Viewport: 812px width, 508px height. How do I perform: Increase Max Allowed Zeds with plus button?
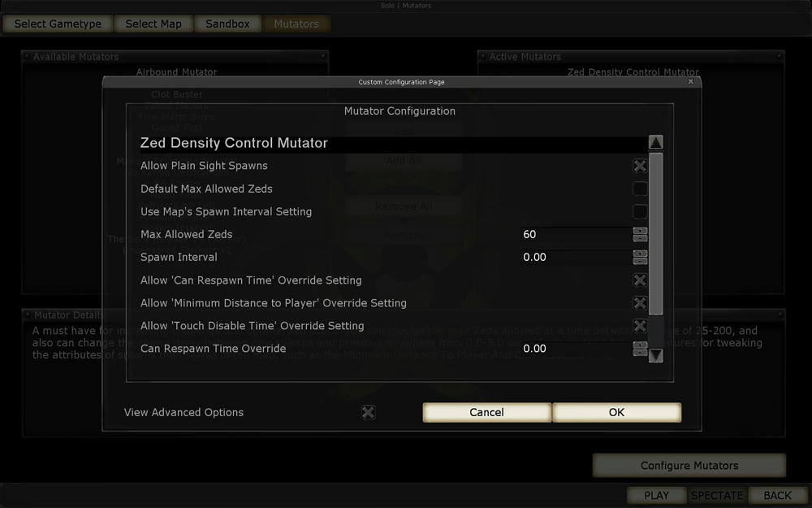(x=640, y=231)
